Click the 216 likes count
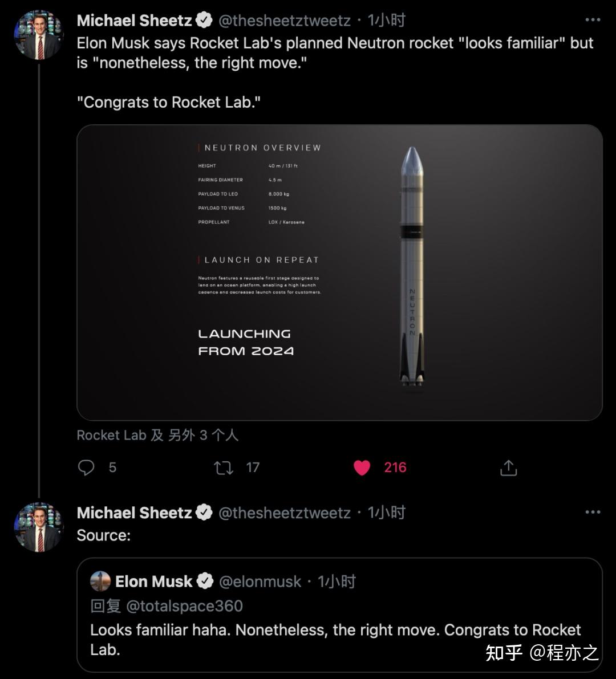The width and height of the screenshot is (616, 679). click(395, 467)
